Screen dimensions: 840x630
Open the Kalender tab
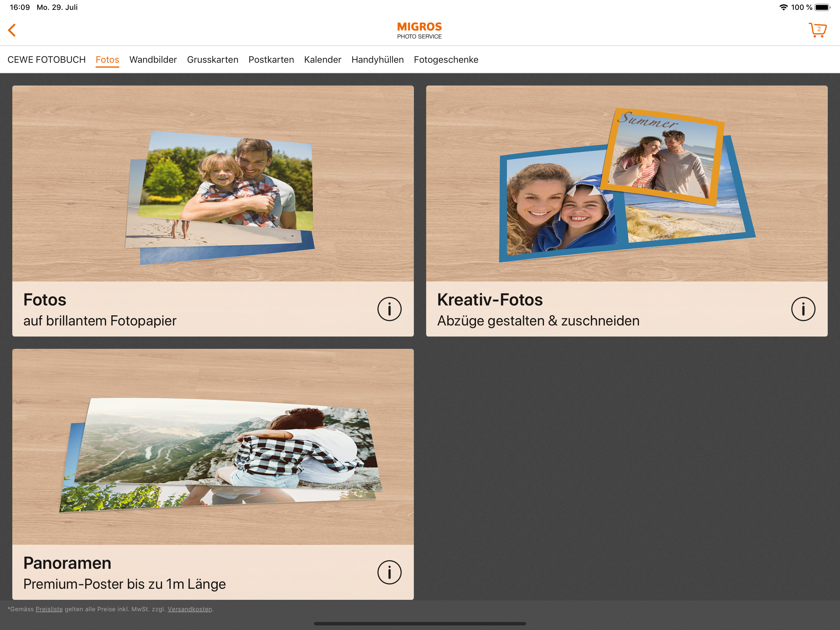click(x=323, y=60)
